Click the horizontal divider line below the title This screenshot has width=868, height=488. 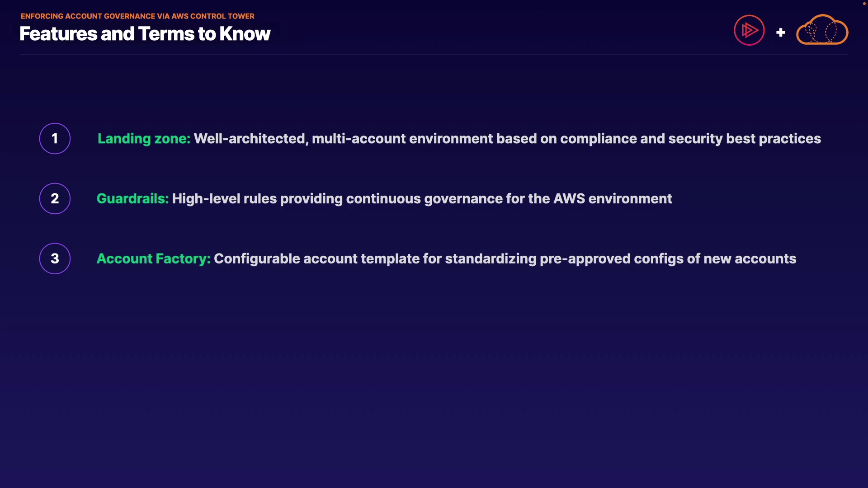tap(434, 54)
